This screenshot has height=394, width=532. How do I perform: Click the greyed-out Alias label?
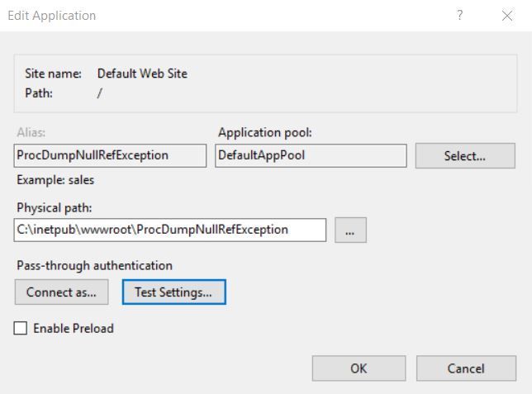pyautogui.click(x=31, y=132)
